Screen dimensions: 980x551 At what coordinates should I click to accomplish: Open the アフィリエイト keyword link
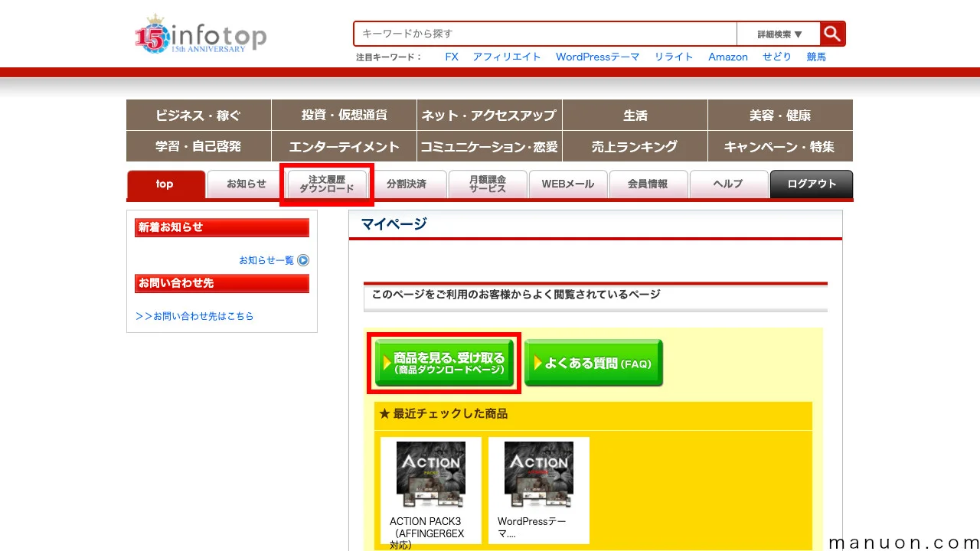[x=507, y=57]
